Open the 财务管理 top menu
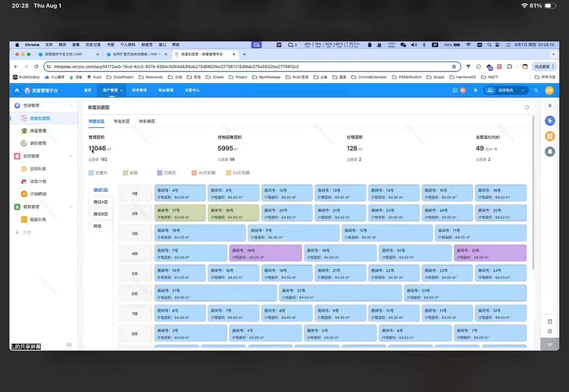 pyautogui.click(x=139, y=90)
